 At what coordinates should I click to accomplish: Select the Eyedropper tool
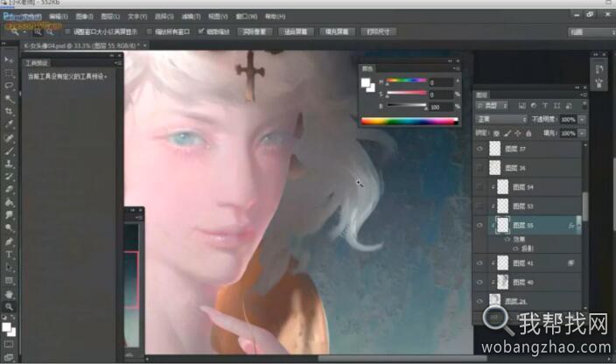(x=9, y=124)
